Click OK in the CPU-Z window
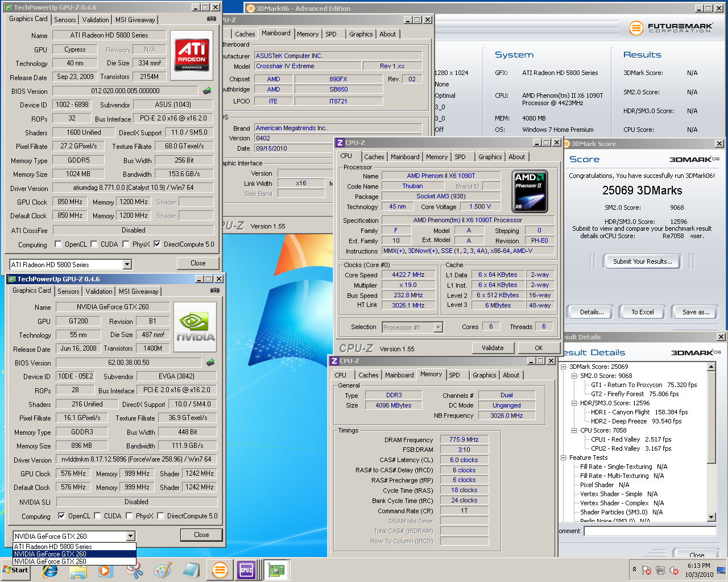Viewport: 728px width, 582px height. 539,348
